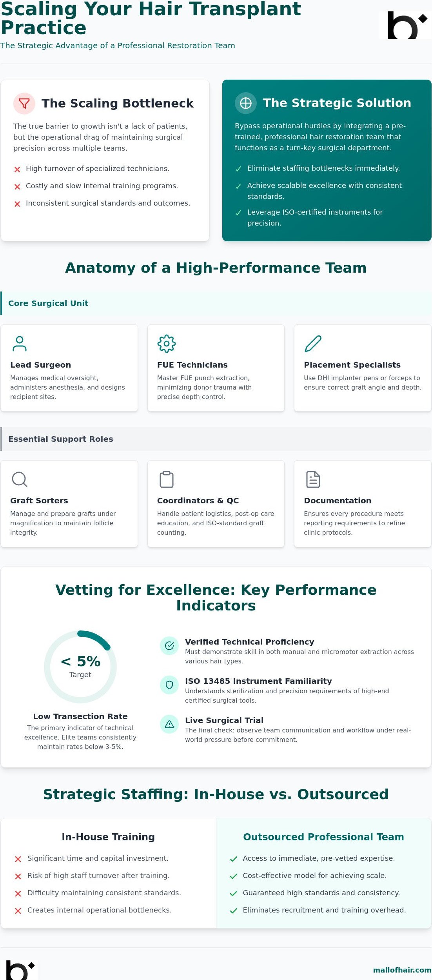Click the Documentation file icon

[313, 479]
